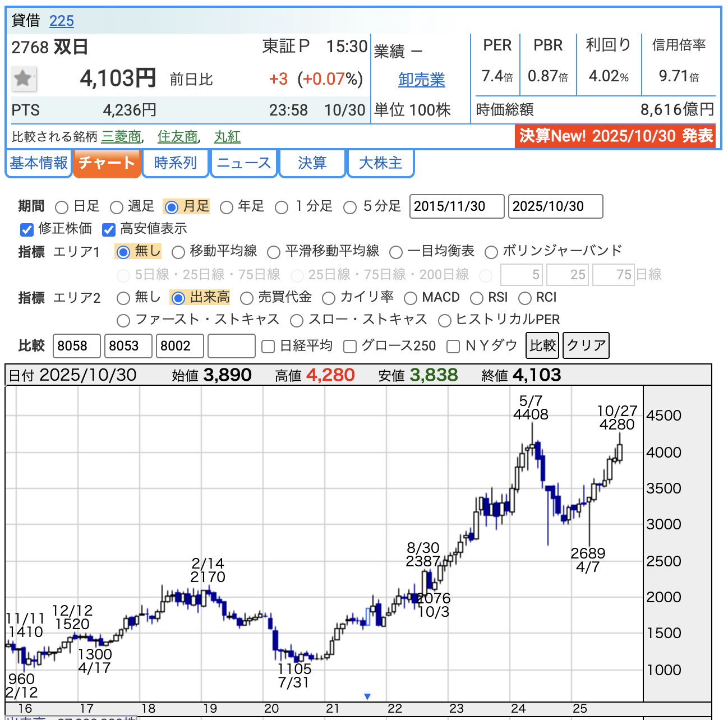This screenshot has height=720, width=728.
Task: Select the 年足 yearly period option
Action: [x=227, y=207]
